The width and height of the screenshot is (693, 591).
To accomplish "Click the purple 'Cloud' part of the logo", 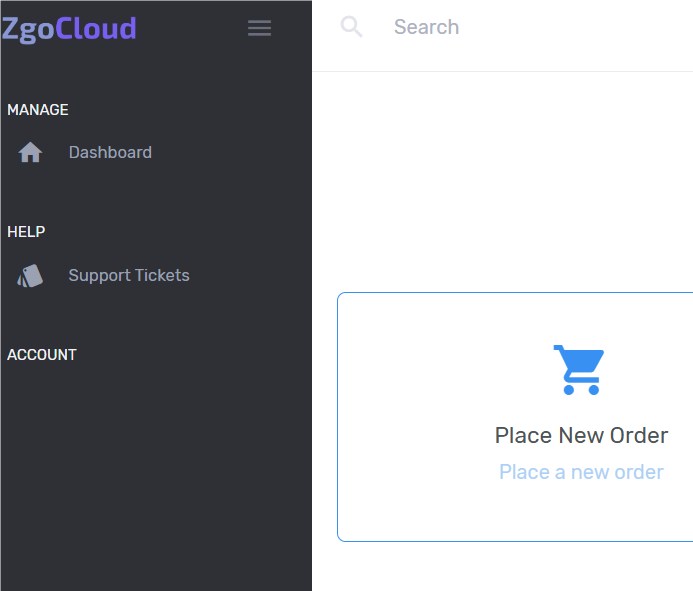I will (96, 28).
